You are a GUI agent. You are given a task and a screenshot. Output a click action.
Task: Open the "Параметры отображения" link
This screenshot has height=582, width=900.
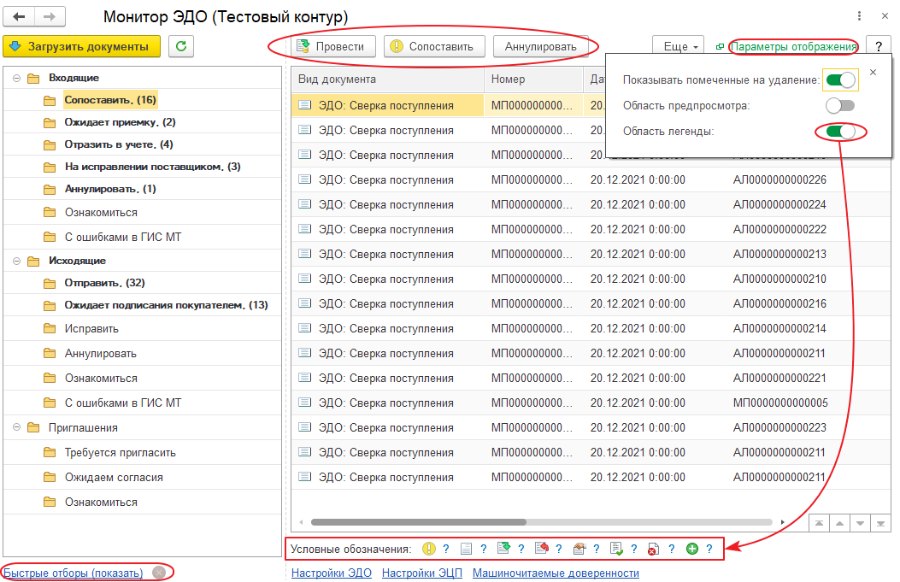pyautogui.click(x=794, y=47)
